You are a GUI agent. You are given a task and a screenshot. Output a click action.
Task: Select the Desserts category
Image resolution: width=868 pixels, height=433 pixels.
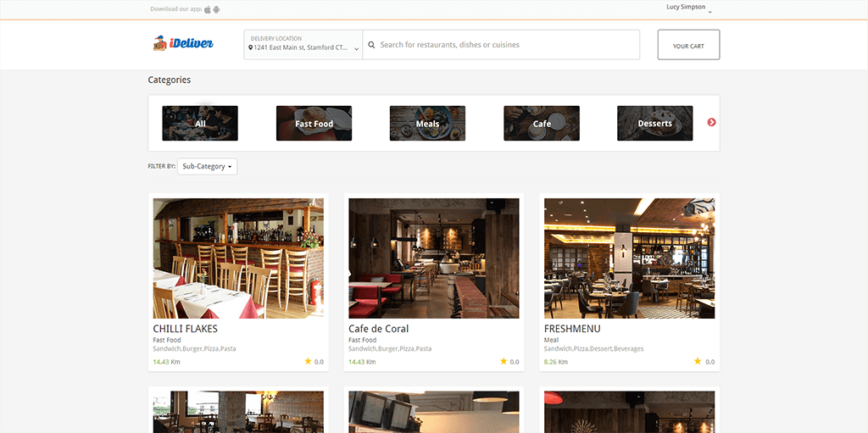pyautogui.click(x=655, y=123)
